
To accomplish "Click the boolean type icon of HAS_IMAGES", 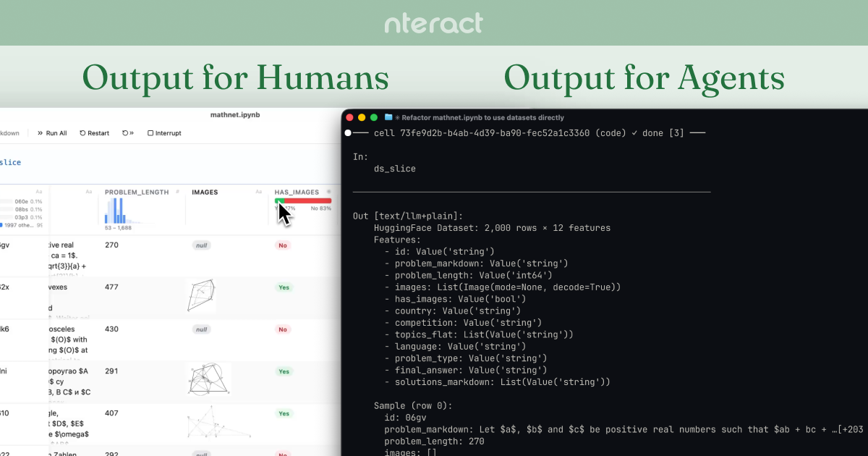I will [x=328, y=193].
